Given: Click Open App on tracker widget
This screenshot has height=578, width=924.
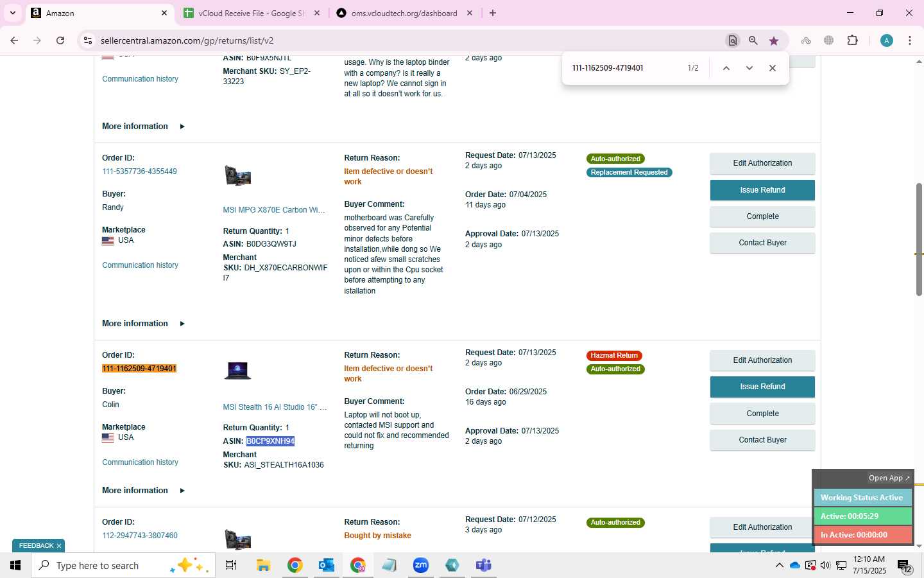Looking at the screenshot, I should (889, 478).
